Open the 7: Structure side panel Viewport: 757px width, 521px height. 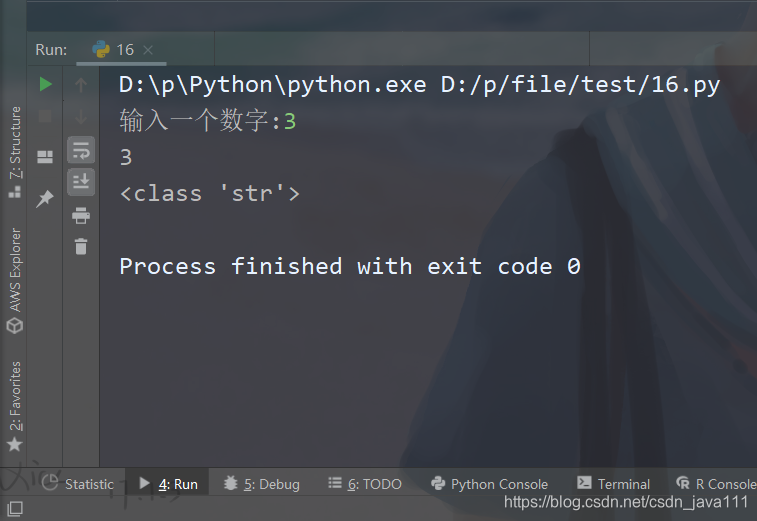coord(15,152)
